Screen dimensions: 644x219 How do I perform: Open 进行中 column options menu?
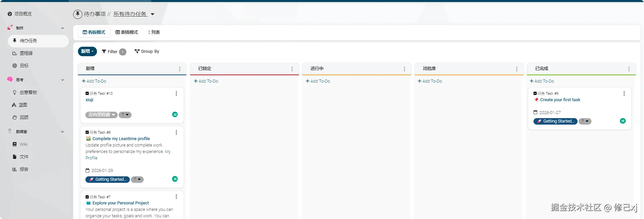[404, 69]
